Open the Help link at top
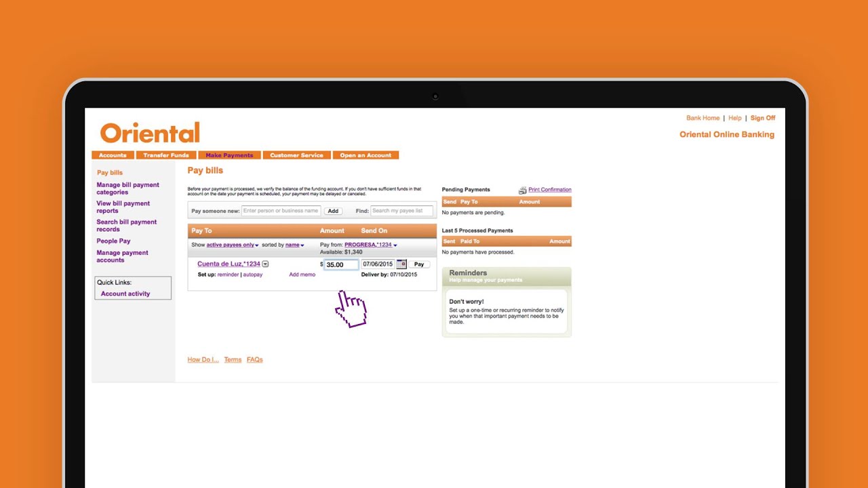Screen dimensions: 868x488 click(x=734, y=118)
